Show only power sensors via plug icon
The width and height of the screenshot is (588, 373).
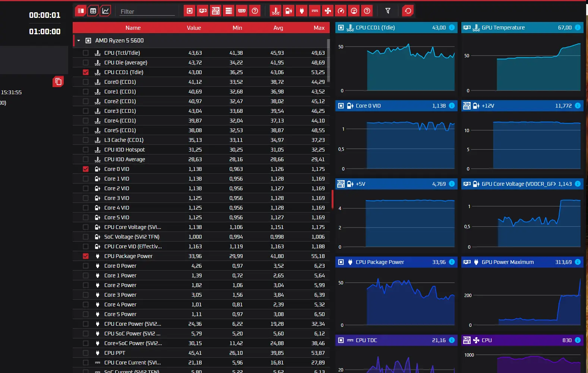pos(302,11)
